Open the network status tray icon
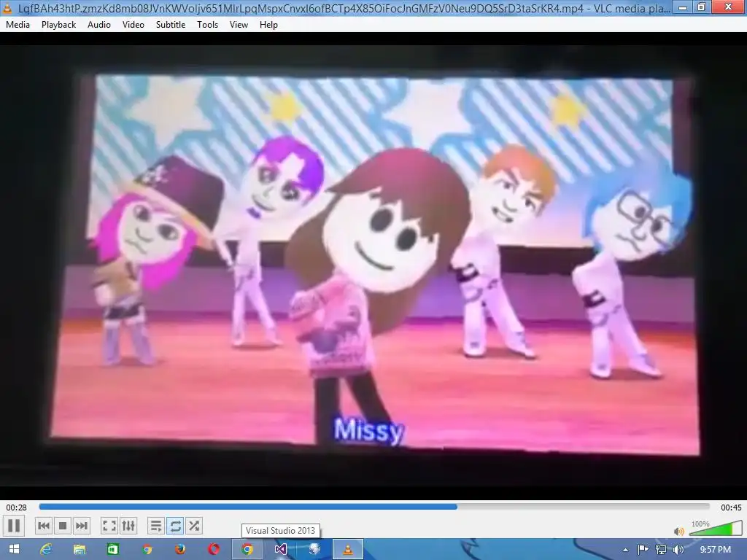This screenshot has height=560, width=747. click(x=660, y=550)
